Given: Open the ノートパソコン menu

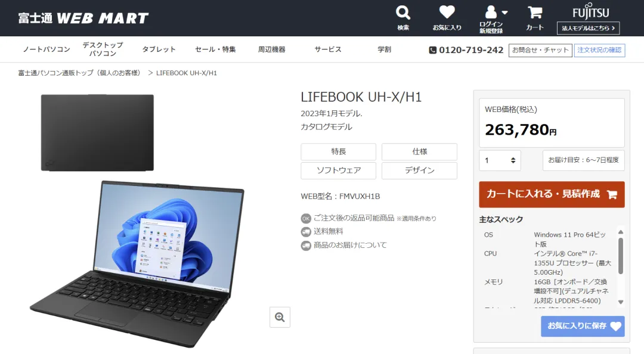Looking at the screenshot, I should point(47,49).
